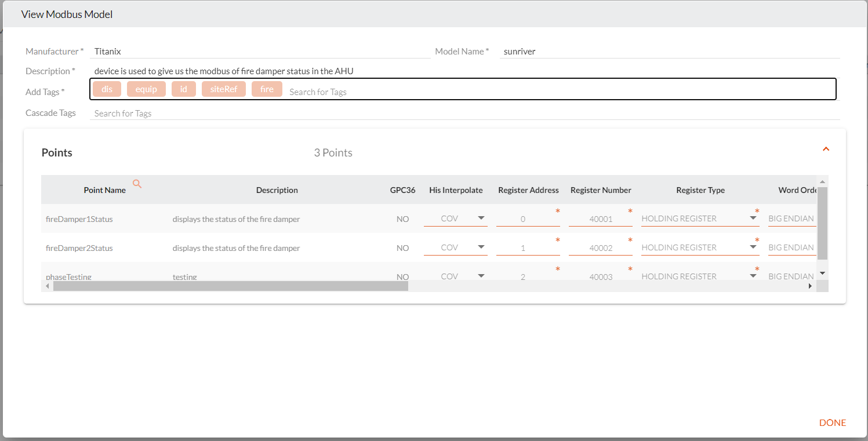Select the 'fire' tag chip
Screen dimensions: 868x441
[267, 89]
